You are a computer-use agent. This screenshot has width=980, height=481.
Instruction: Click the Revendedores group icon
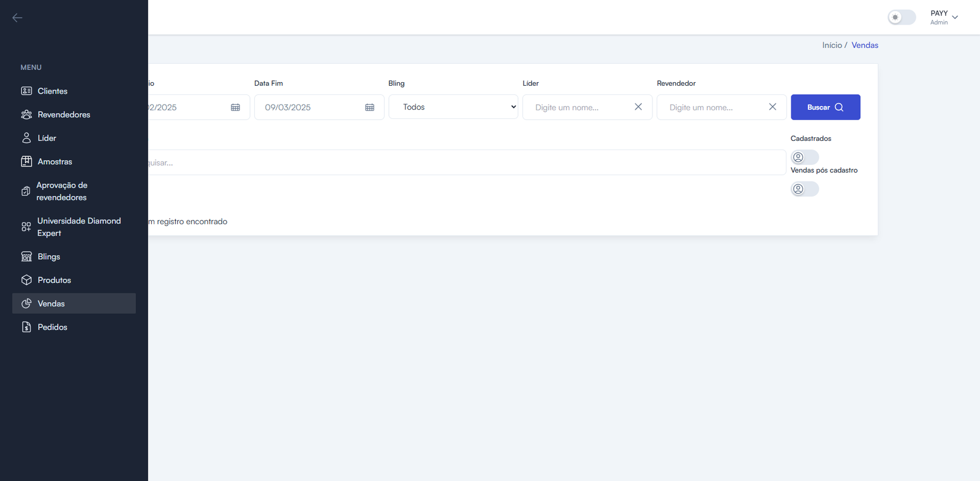point(26,115)
